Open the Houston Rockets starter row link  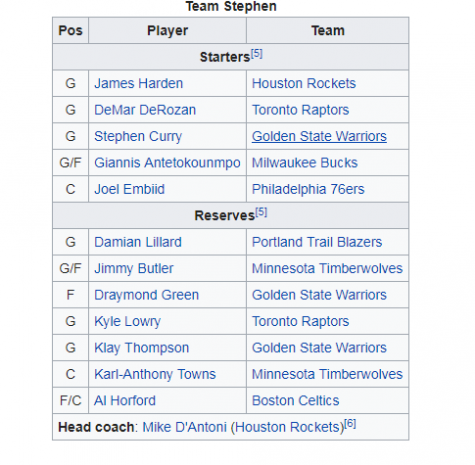click(304, 83)
